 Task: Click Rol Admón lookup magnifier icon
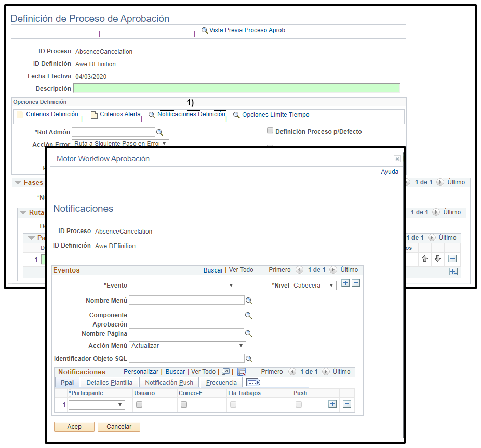click(160, 132)
